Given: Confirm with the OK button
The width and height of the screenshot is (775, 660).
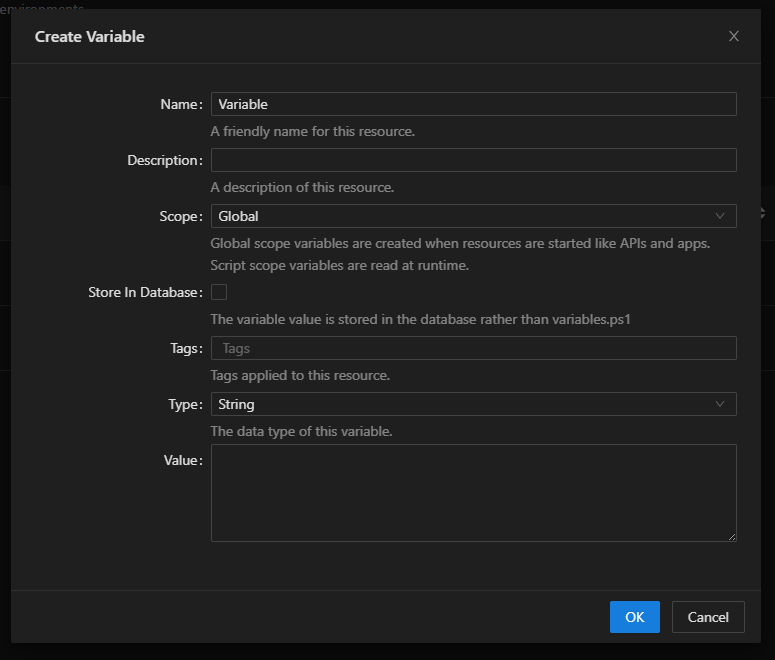Looking at the screenshot, I should (x=634, y=617).
